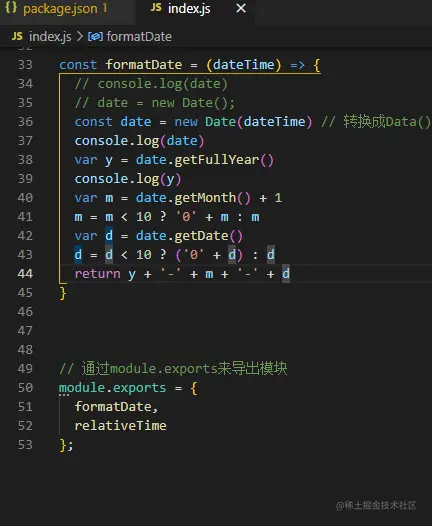Click the 'return' keyword on line 44
This screenshot has height=526, width=432.
(x=97, y=274)
